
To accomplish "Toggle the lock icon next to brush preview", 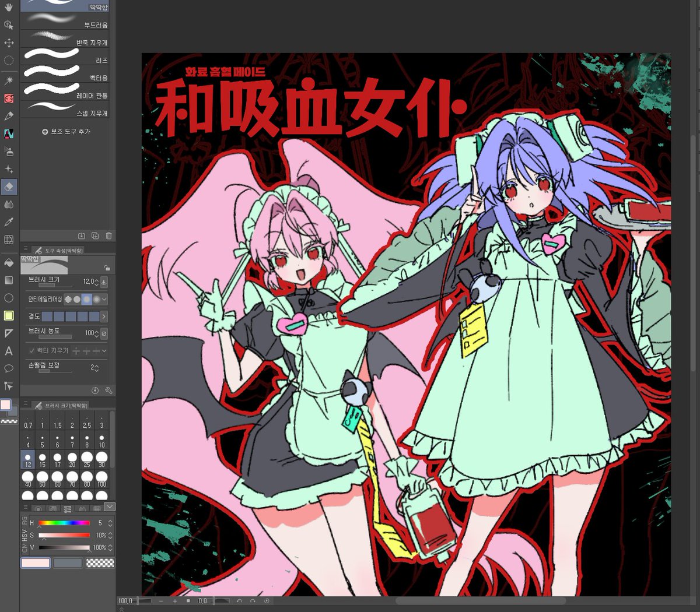I will pyautogui.click(x=107, y=268).
